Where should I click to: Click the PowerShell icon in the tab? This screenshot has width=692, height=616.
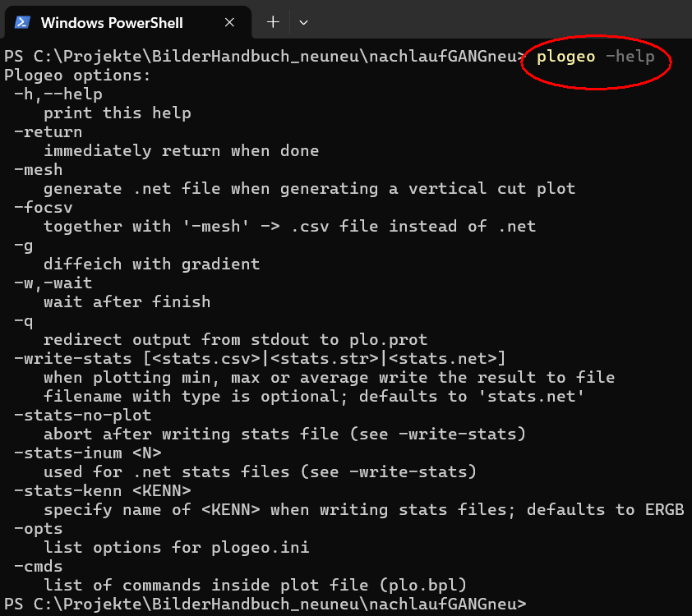[22, 22]
